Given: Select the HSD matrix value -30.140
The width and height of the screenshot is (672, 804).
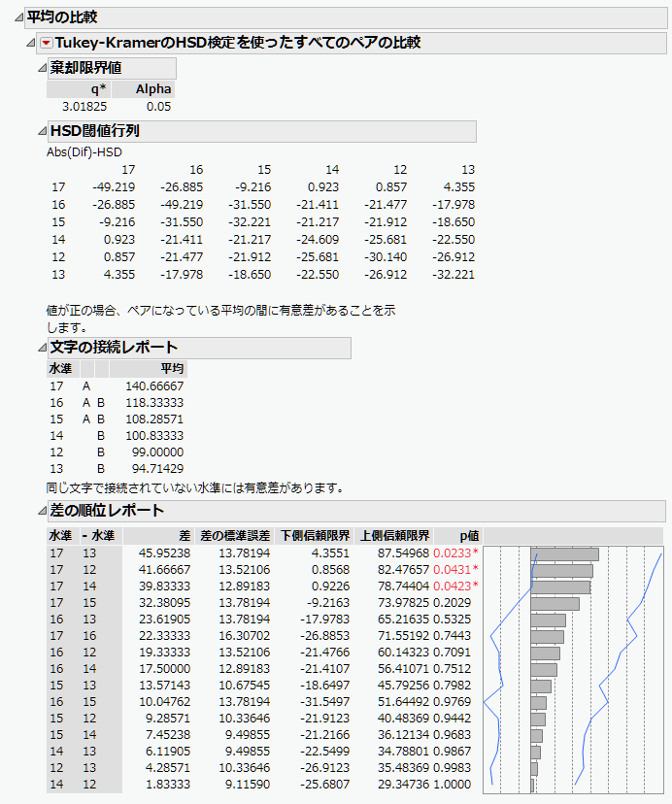Looking at the screenshot, I should click(x=386, y=257).
